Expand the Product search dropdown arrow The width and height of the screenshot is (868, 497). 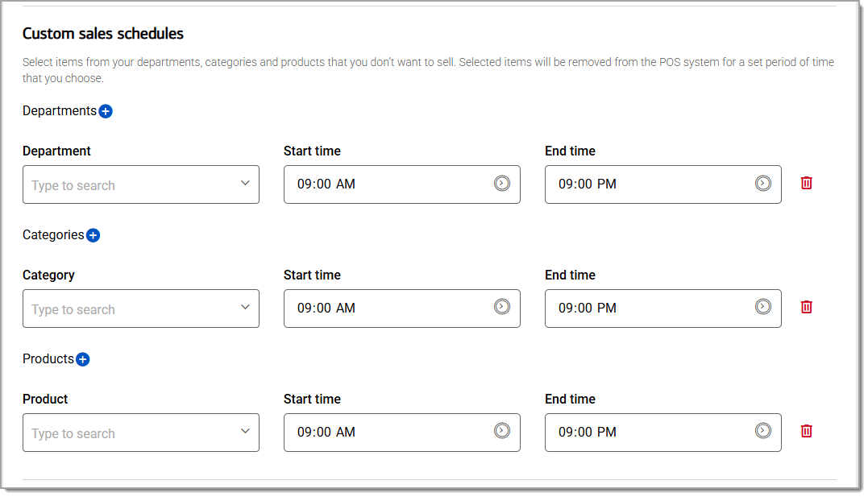(x=245, y=432)
